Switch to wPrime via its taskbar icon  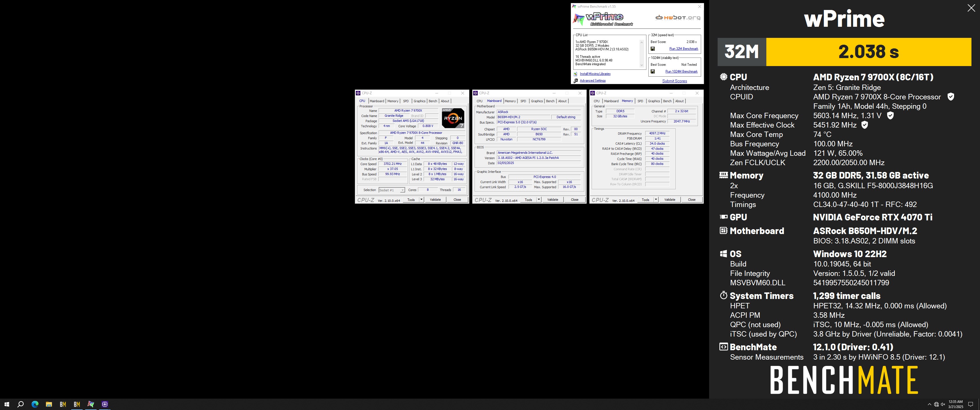coord(91,404)
